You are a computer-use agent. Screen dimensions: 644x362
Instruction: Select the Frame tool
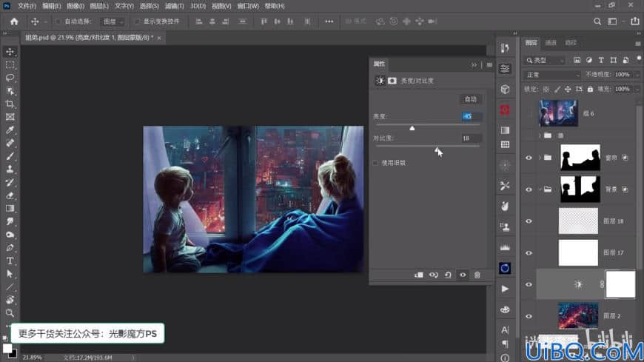(10, 117)
